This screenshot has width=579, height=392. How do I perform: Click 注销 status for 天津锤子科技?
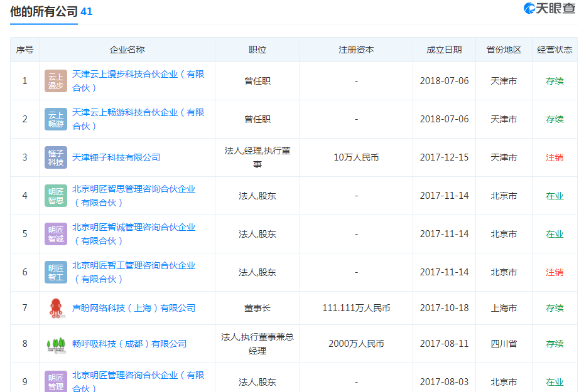tap(555, 157)
